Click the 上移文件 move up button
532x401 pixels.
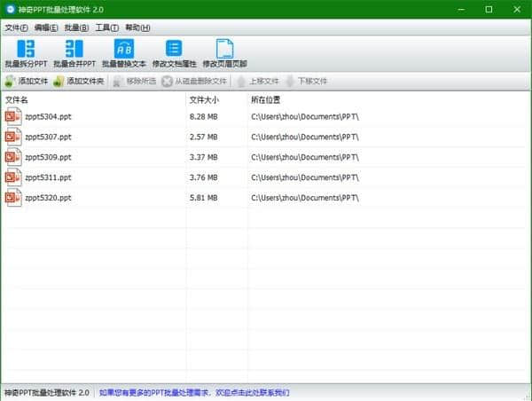pyautogui.click(x=256, y=81)
